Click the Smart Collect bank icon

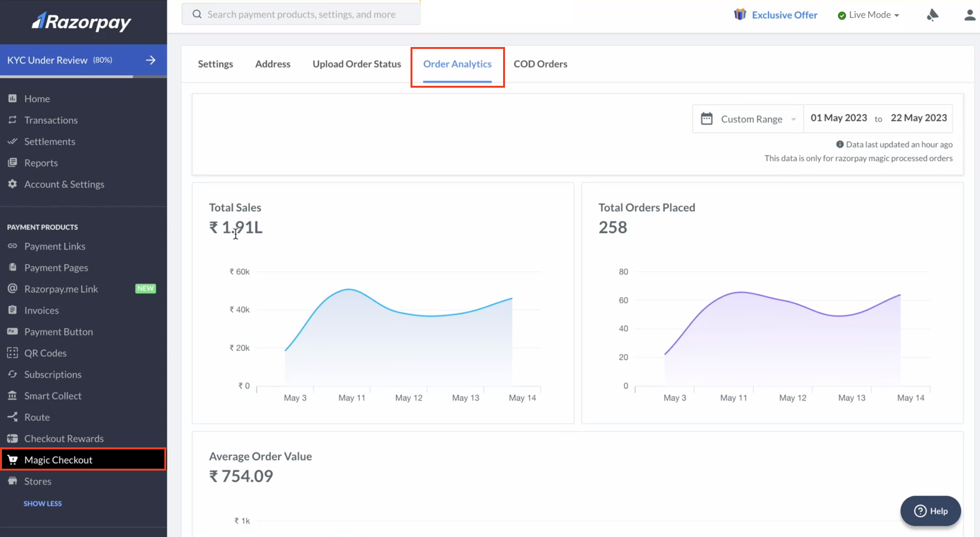pyautogui.click(x=13, y=395)
